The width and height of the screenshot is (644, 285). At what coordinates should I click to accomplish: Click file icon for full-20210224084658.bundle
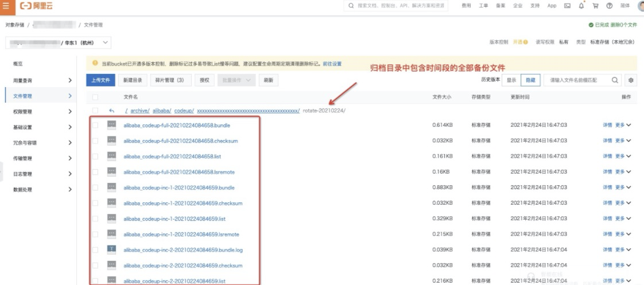(x=111, y=124)
